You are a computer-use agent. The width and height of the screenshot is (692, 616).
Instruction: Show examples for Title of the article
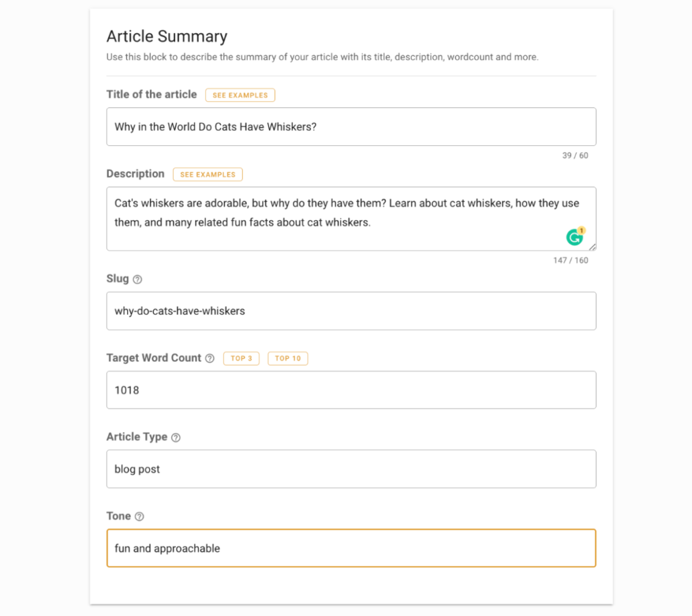[x=240, y=95]
